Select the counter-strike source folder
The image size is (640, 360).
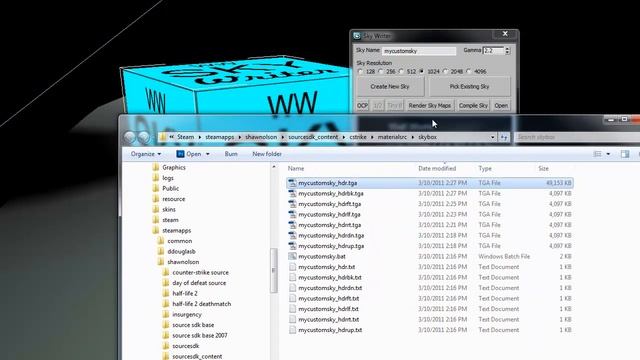tap(200, 272)
